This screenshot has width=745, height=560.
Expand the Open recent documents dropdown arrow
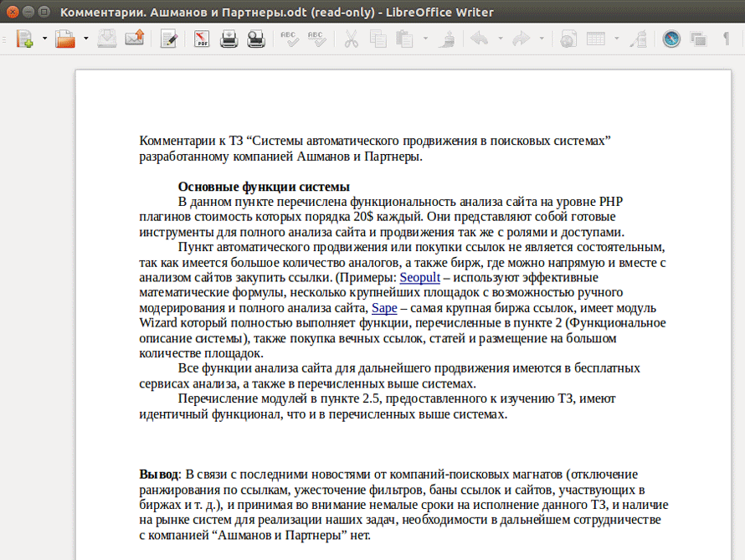coord(86,39)
